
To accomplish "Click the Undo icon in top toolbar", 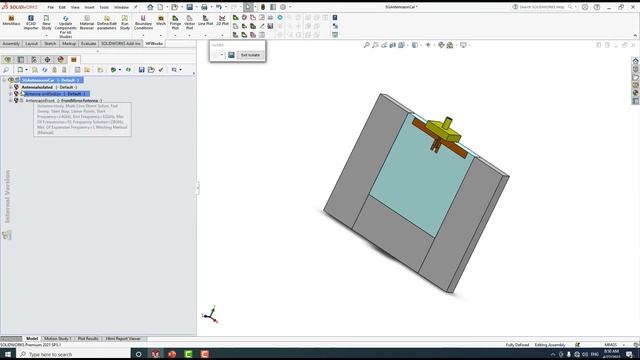I will (219, 7).
